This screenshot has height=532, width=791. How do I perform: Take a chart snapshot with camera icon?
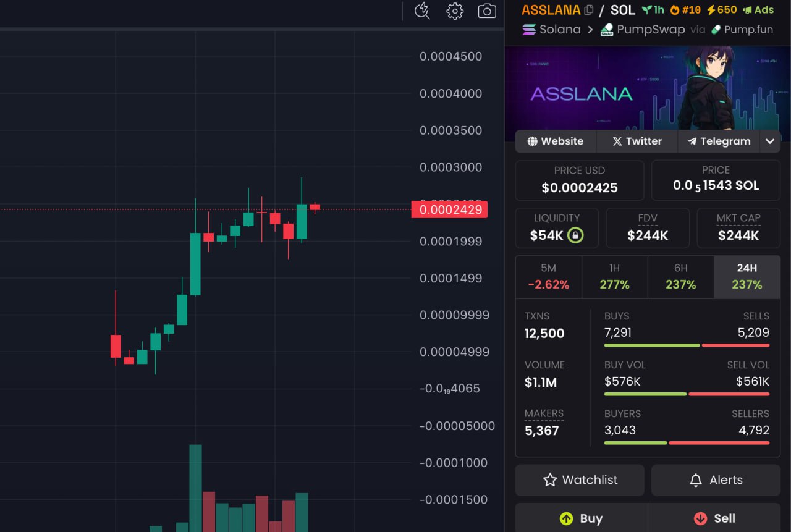pyautogui.click(x=487, y=11)
